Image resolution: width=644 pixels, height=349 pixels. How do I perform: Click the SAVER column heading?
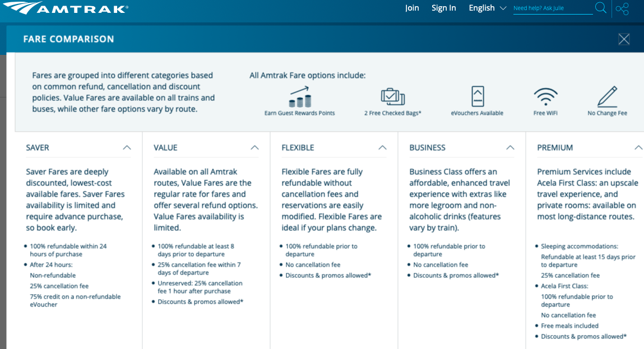pyautogui.click(x=38, y=148)
